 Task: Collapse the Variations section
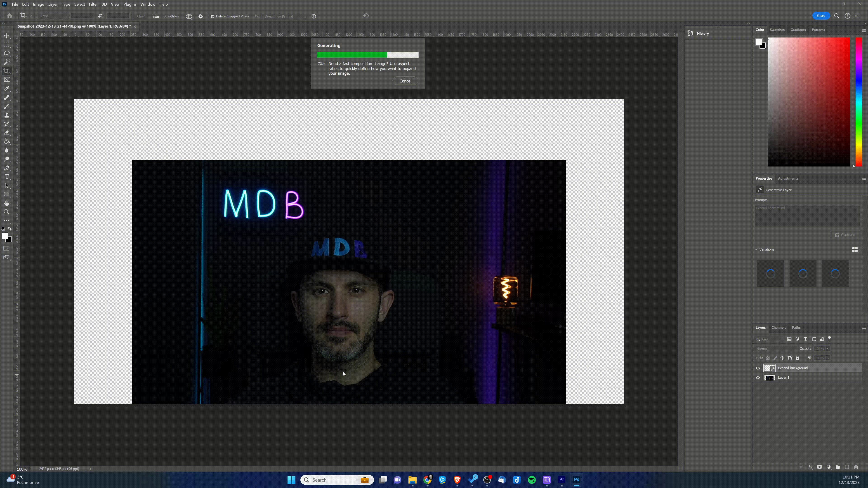tap(756, 249)
